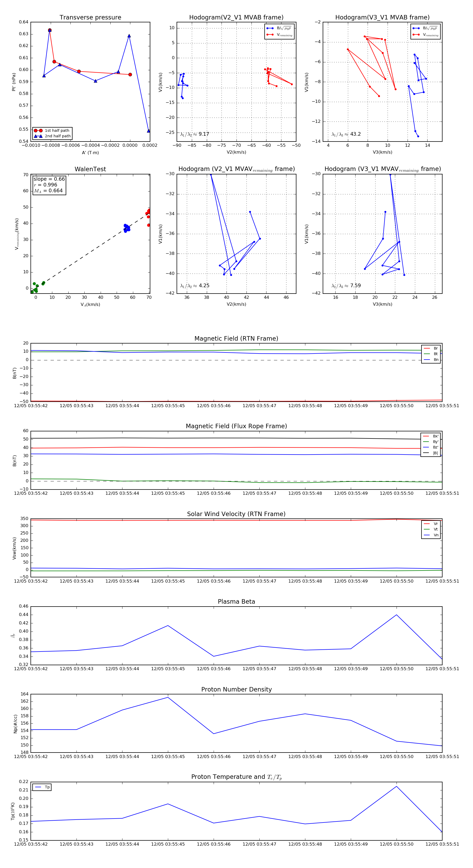This screenshot has height=868, width=473.
Task: Click the 'Hodogram(V3_V1 MVAB frame)' title
Action: coord(382,18)
